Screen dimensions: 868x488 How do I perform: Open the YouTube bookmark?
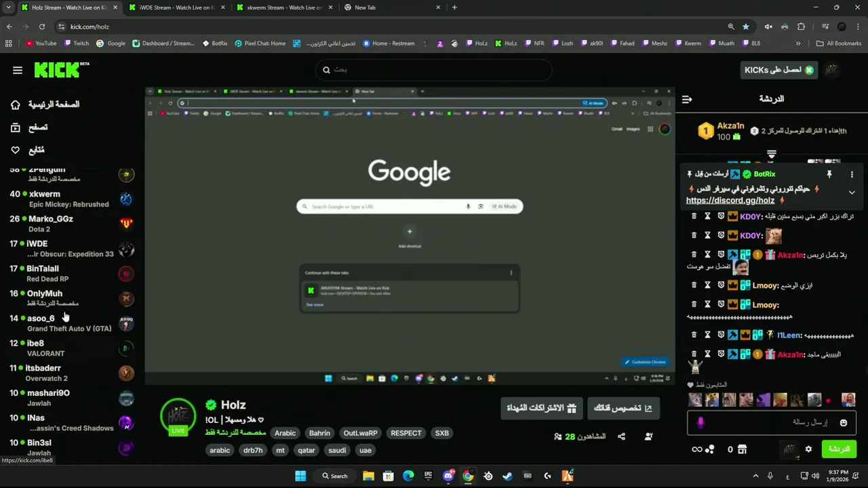click(41, 43)
